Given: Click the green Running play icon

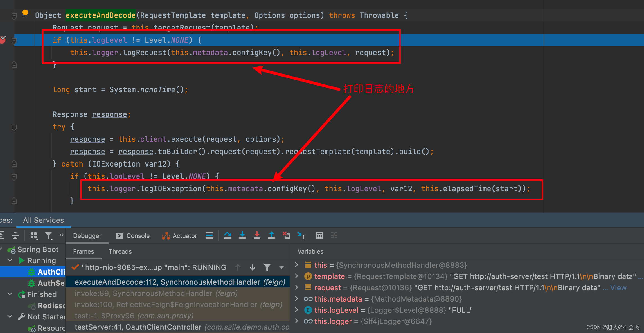Looking at the screenshot, I should click(x=21, y=260).
